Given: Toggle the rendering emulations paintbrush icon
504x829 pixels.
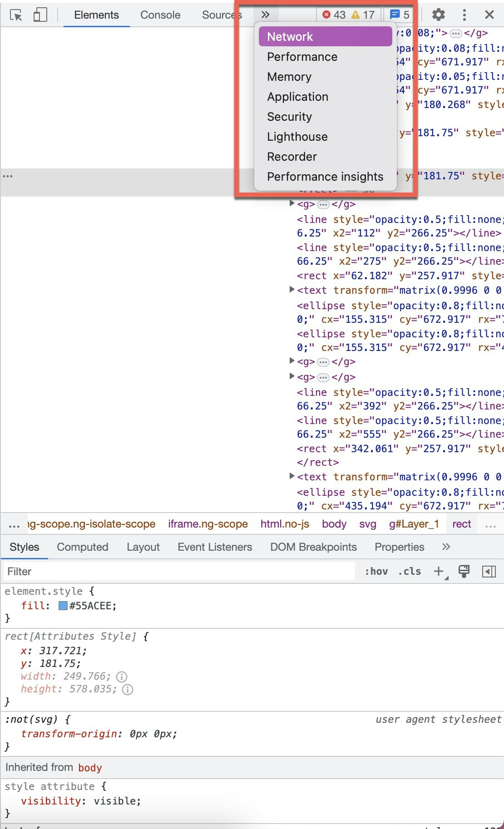Looking at the screenshot, I should 464,572.
